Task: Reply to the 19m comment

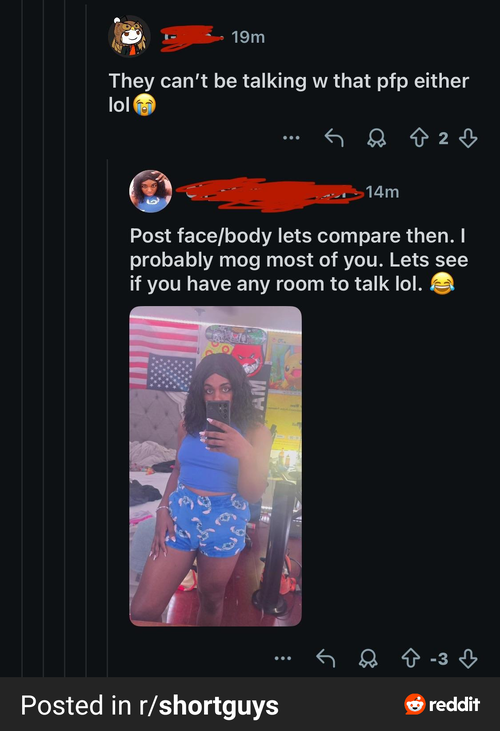Action: 334,138
